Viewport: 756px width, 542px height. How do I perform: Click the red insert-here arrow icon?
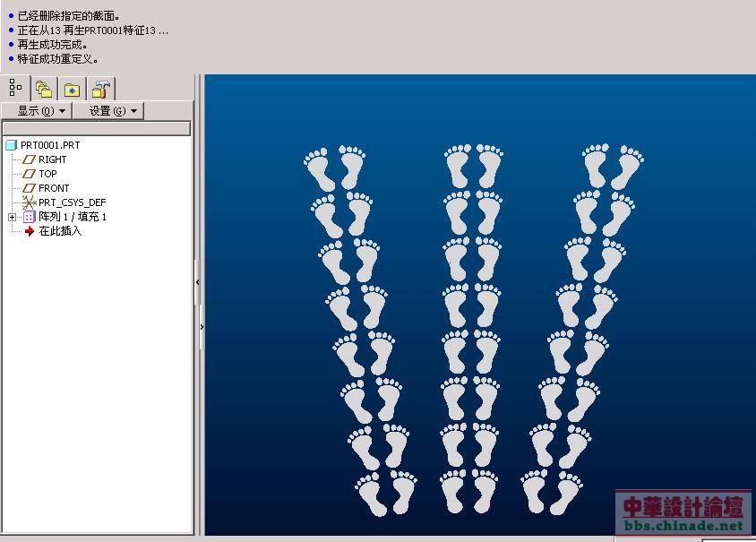pyautogui.click(x=30, y=231)
